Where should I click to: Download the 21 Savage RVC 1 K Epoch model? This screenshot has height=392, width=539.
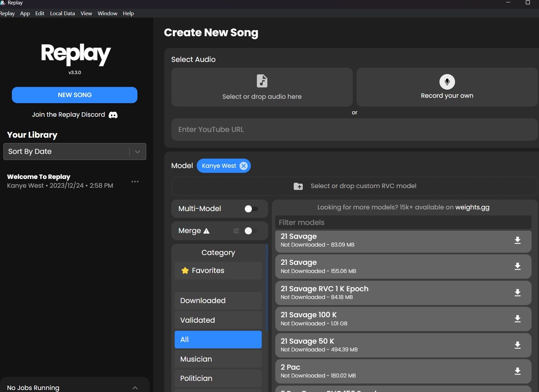coord(517,293)
